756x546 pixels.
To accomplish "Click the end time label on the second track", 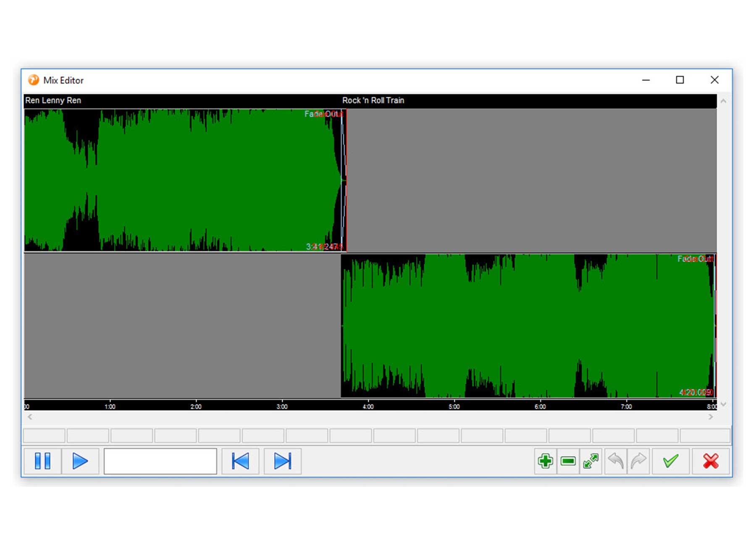I will (x=696, y=392).
